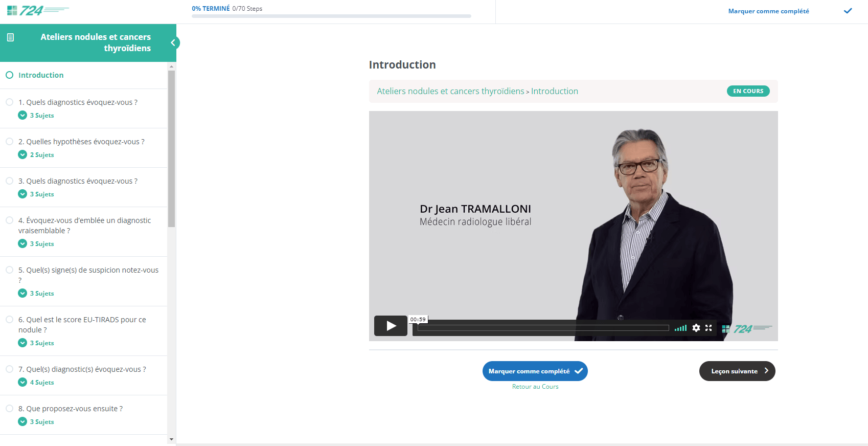Open lesson 3. Quels diagnostics évoquez-vous
The height and width of the screenshot is (446, 868).
(78, 181)
